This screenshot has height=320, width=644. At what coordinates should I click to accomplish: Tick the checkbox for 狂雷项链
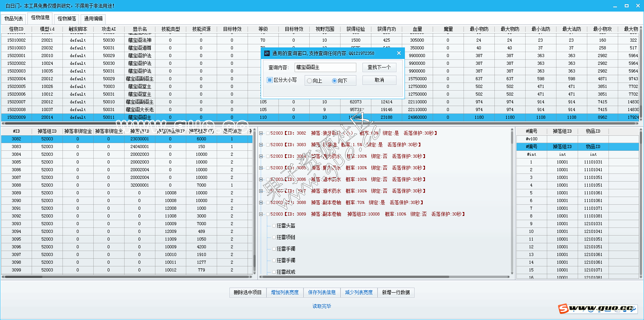[274, 237]
